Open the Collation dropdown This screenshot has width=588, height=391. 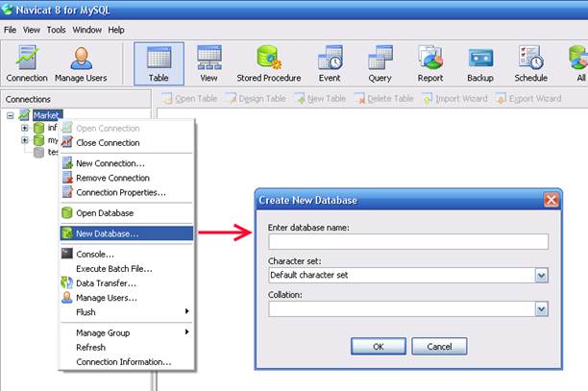tap(541, 309)
